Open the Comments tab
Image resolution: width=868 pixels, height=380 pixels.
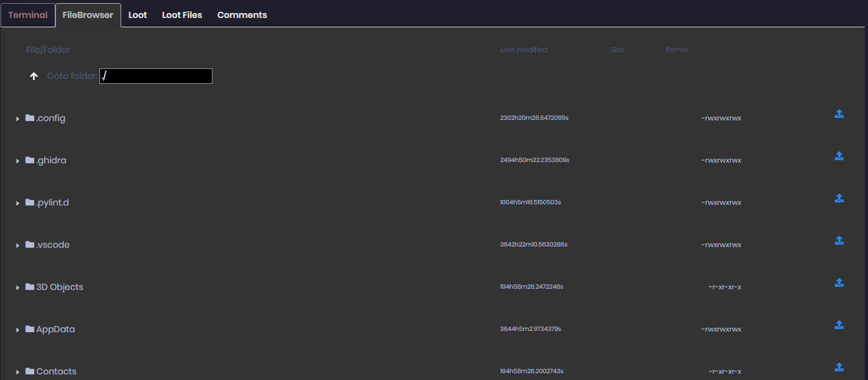coord(242,15)
